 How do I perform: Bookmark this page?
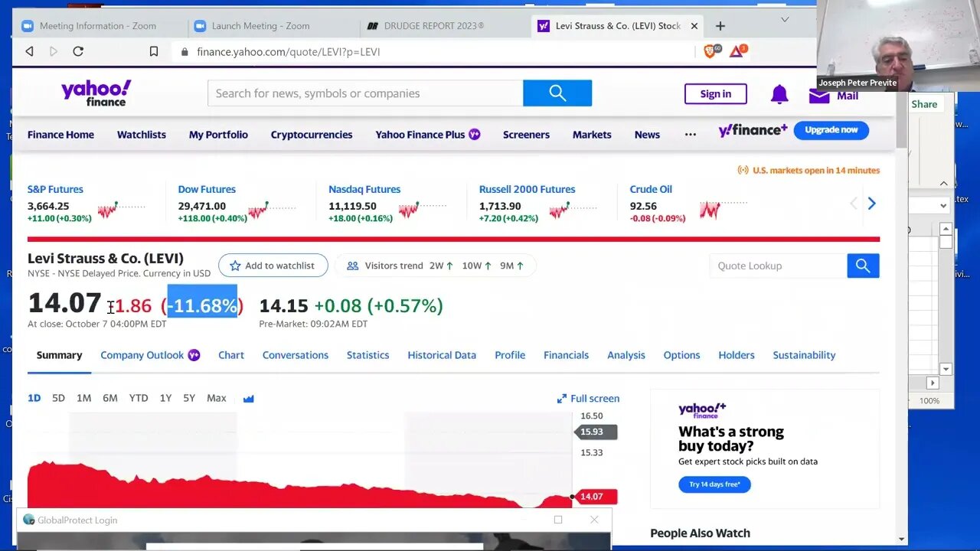(154, 51)
